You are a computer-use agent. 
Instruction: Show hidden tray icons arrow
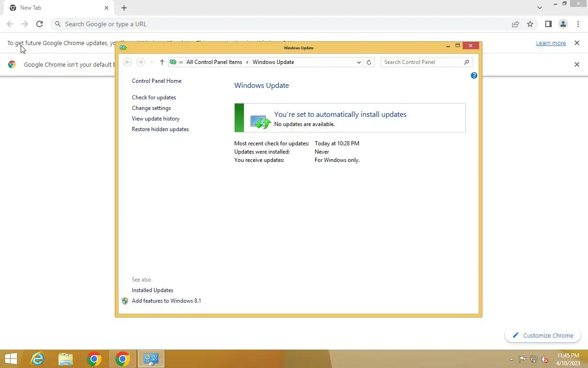tap(511, 359)
